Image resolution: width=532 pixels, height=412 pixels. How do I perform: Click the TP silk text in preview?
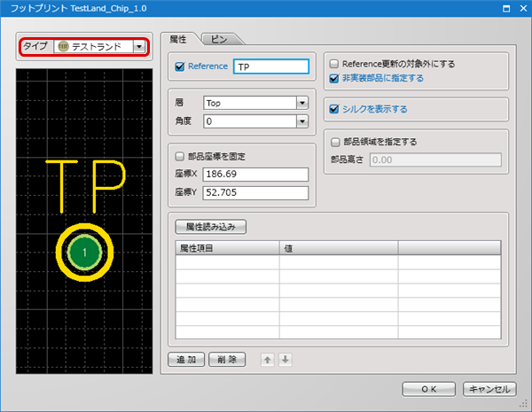(85, 187)
